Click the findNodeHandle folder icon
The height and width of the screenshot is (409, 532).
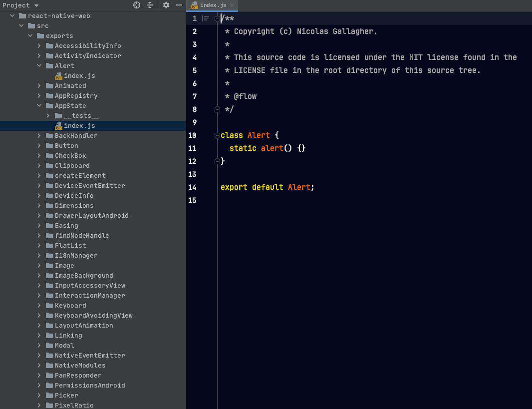pos(49,235)
